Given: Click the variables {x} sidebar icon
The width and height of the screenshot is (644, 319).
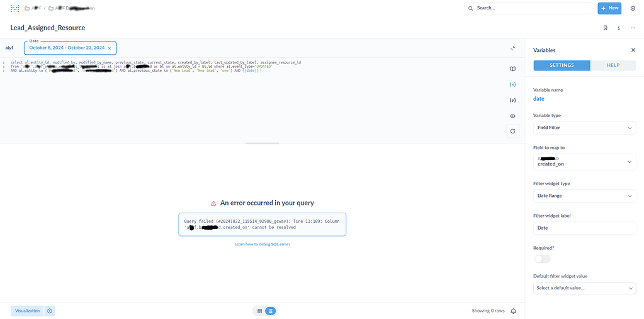Looking at the screenshot, I should (512, 84).
